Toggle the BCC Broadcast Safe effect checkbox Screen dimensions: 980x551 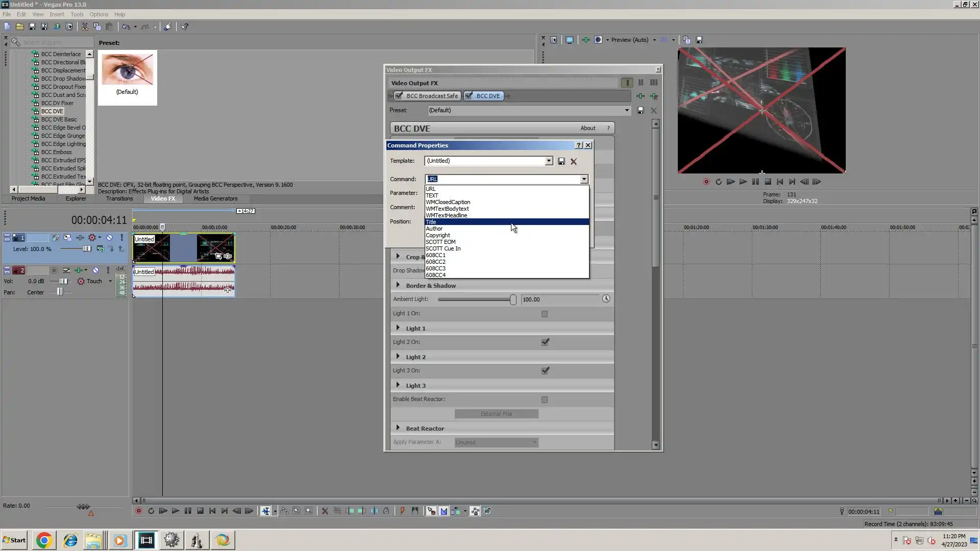399,96
